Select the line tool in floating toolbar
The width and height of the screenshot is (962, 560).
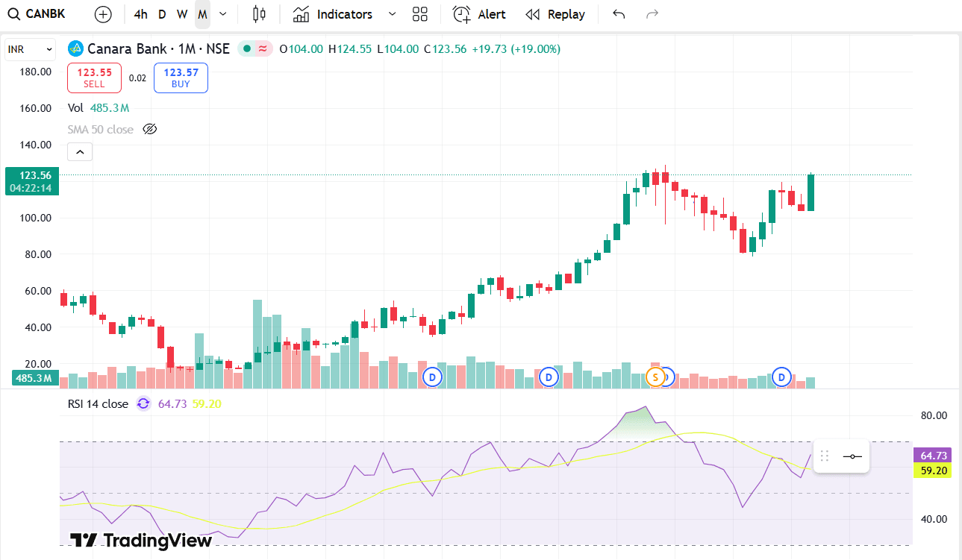852,456
